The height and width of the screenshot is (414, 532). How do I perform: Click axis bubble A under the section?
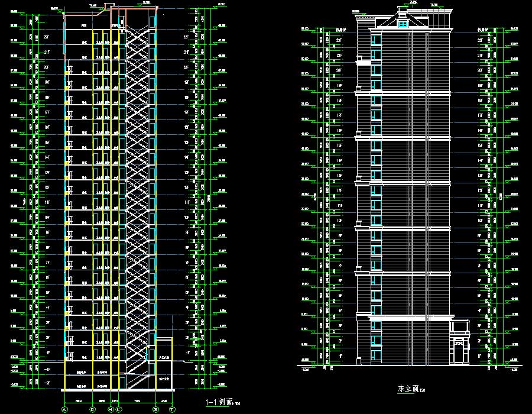pos(64,410)
